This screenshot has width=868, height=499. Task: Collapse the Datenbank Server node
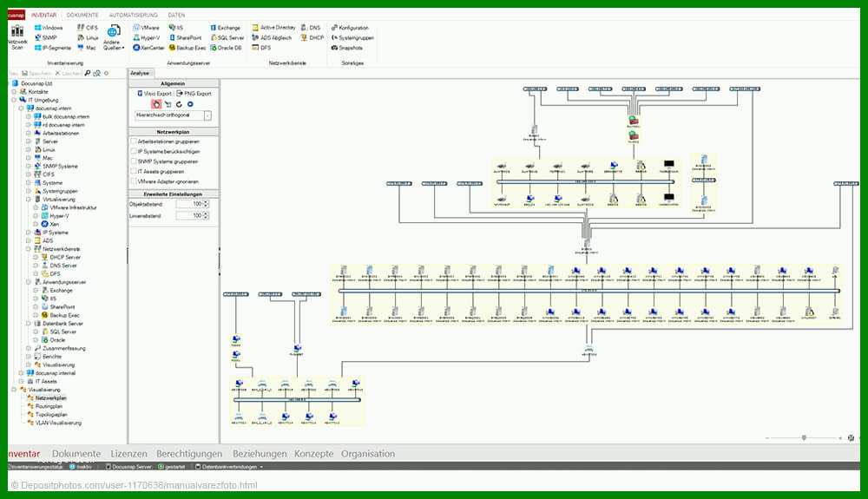(x=29, y=324)
